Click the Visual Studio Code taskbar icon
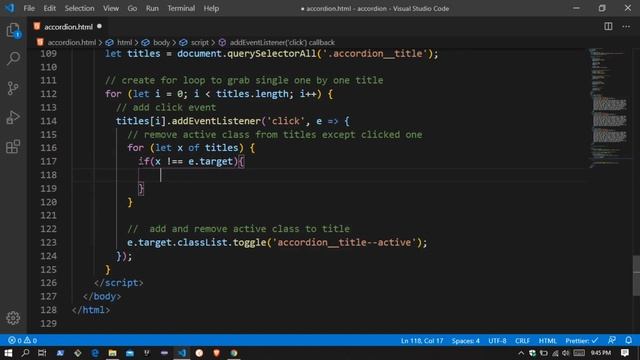 tap(182, 353)
